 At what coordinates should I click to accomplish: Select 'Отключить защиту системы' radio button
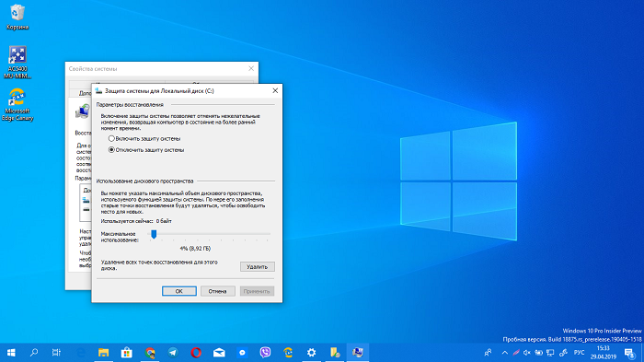click(111, 150)
